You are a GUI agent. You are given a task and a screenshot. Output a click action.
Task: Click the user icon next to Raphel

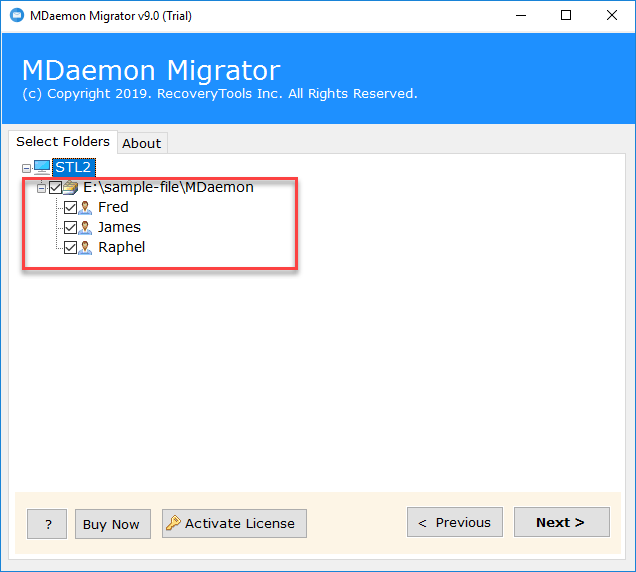[x=85, y=247]
